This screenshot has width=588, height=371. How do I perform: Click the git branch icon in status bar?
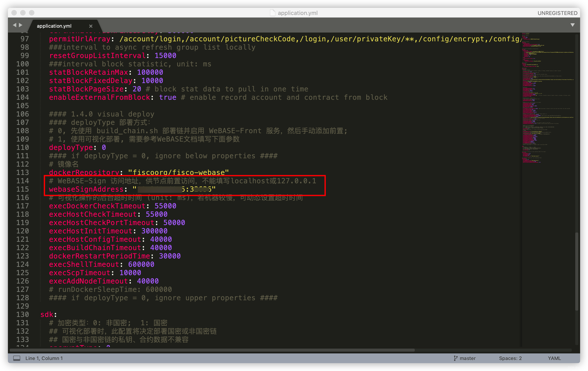(455, 358)
